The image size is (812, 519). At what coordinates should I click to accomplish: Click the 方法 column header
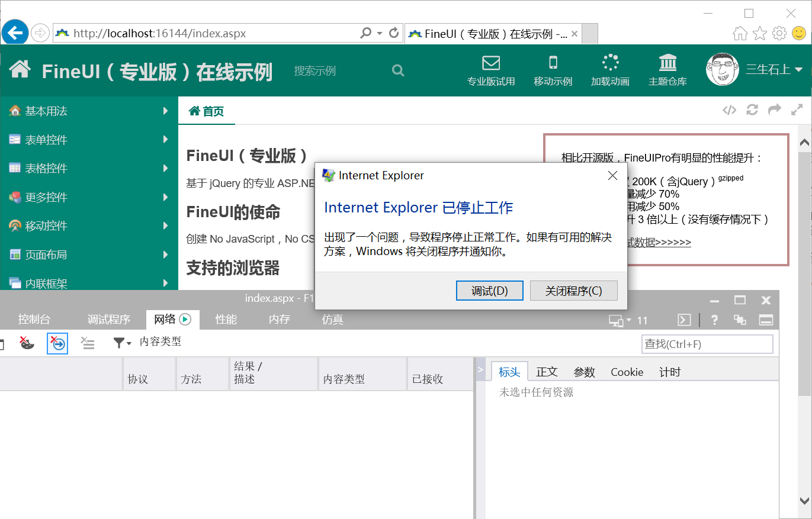pos(203,374)
